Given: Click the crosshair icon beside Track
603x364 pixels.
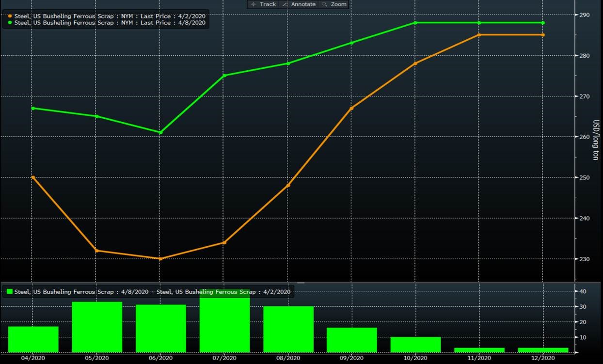Looking at the screenshot, I should (x=254, y=4).
